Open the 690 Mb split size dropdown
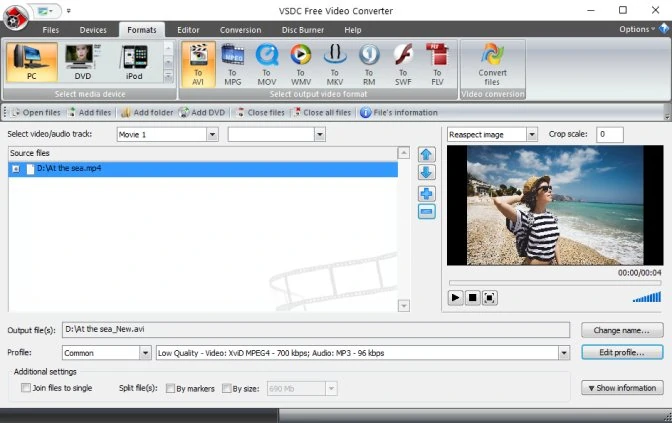 (331, 389)
